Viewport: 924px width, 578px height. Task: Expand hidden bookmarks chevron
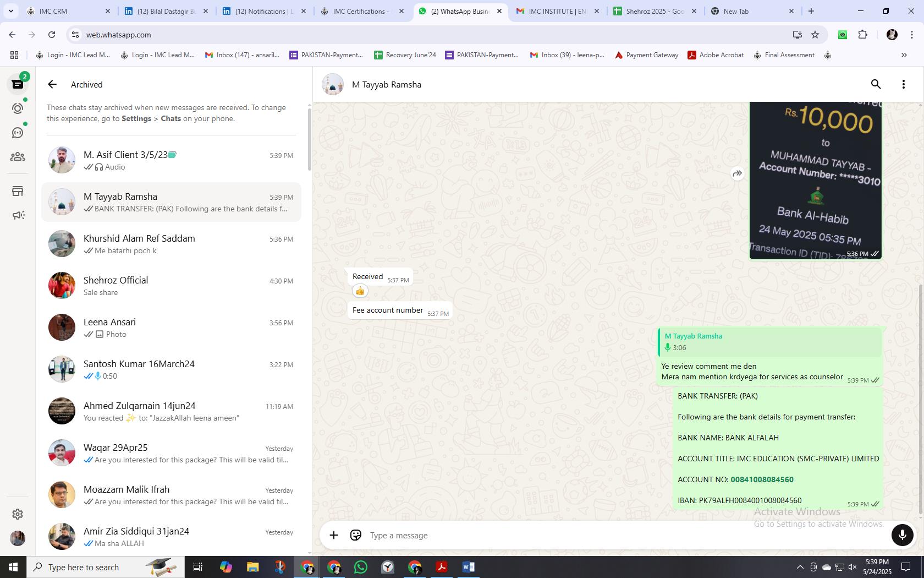pyautogui.click(x=904, y=55)
